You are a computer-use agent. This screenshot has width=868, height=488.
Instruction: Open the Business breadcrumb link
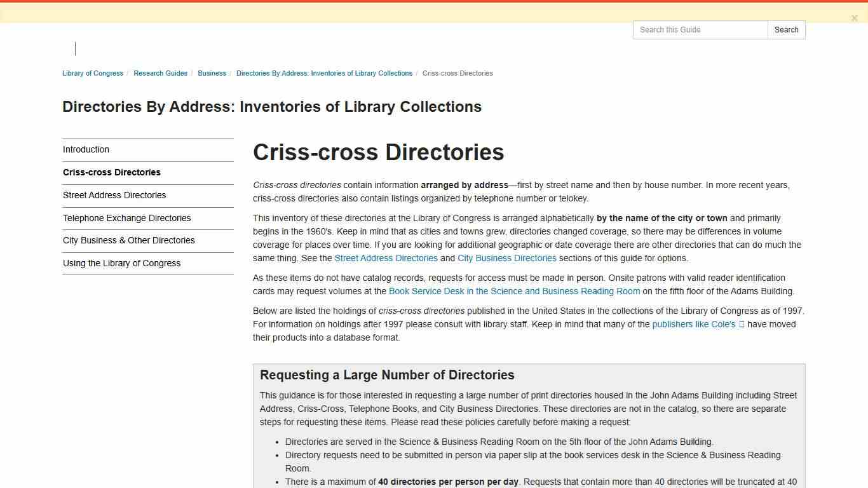click(212, 73)
